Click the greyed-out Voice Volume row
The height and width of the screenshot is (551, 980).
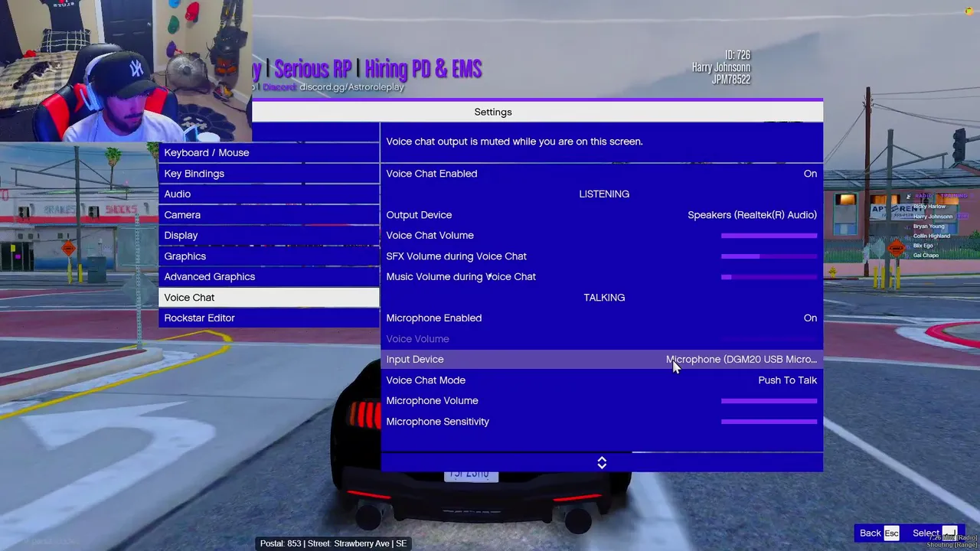[x=602, y=339]
